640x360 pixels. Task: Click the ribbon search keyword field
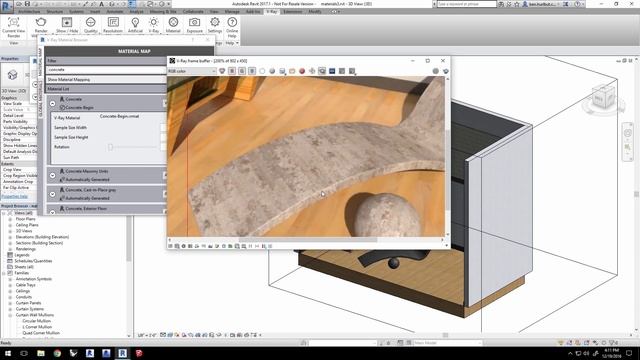pyautogui.click(x=467, y=4)
